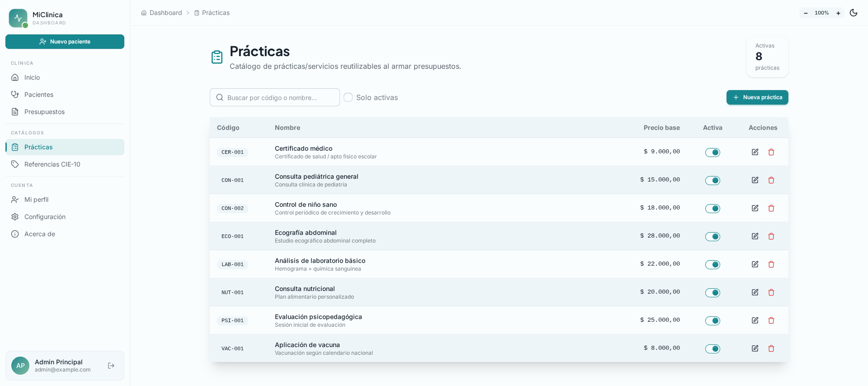The width and height of the screenshot is (868, 386).
Task: Toggle active switch for Evaluación psicopedagógica
Action: pyautogui.click(x=712, y=321)
